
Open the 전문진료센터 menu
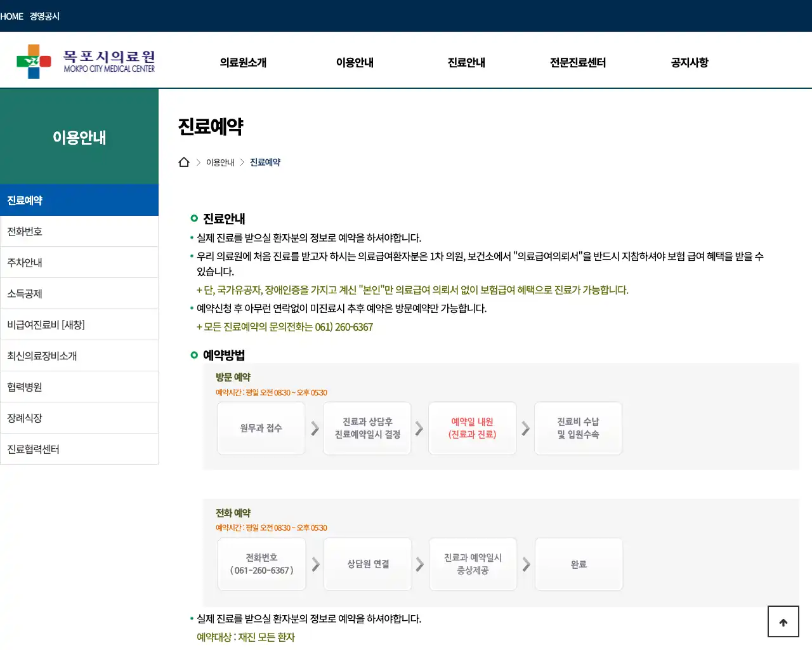[x=577, y=62]
